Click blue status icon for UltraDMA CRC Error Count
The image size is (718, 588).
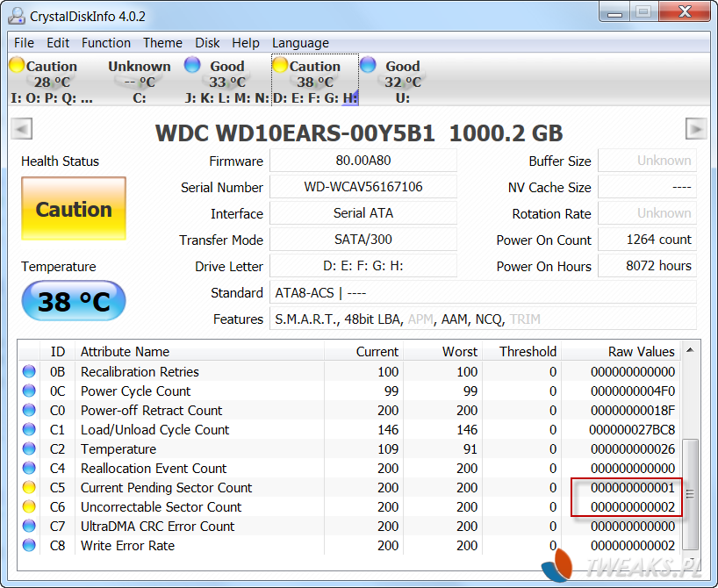29,527
